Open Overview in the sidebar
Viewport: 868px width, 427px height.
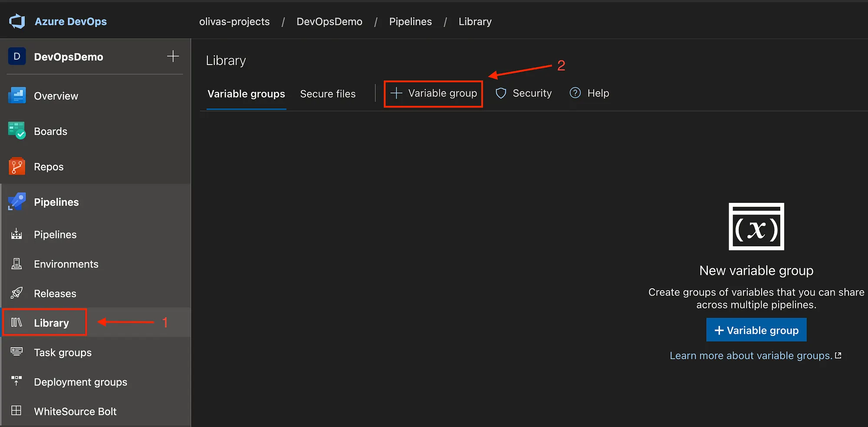point(56,96)
